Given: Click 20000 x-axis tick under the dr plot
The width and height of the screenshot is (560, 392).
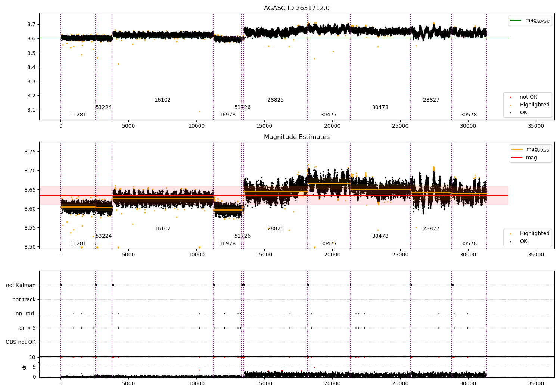Looking at the screenshot, I should coord(332,383).
